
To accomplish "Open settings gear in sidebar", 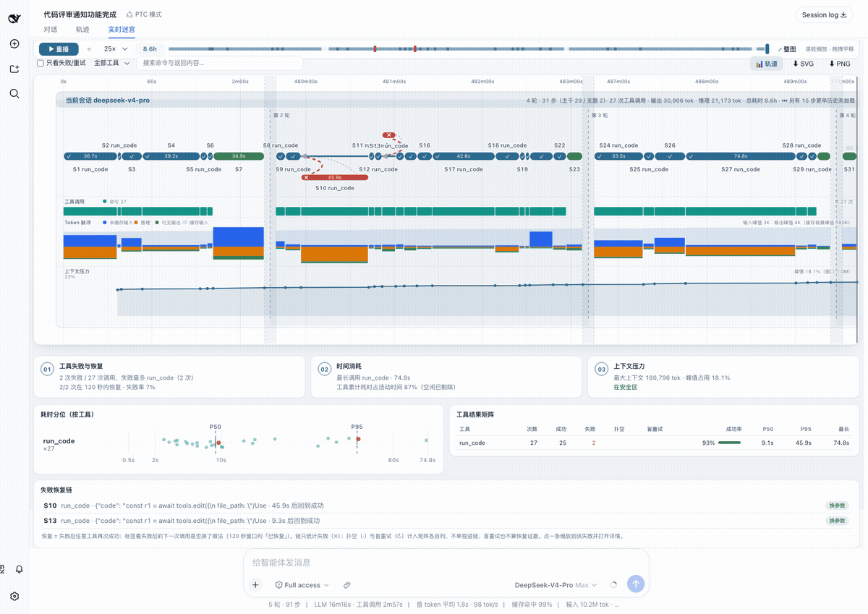I will (x=14, y=597).
